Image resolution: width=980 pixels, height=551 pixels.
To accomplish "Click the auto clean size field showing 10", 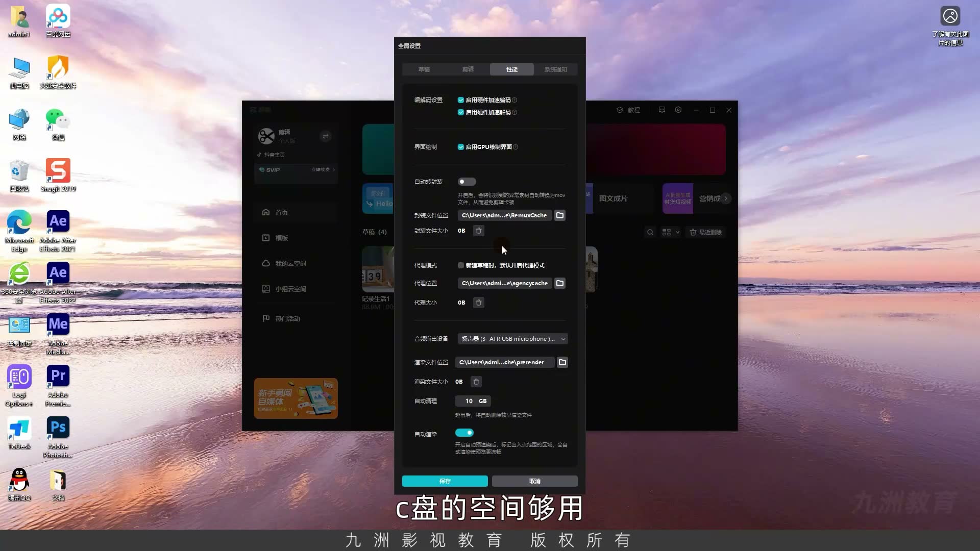I will tap(473, 401).
